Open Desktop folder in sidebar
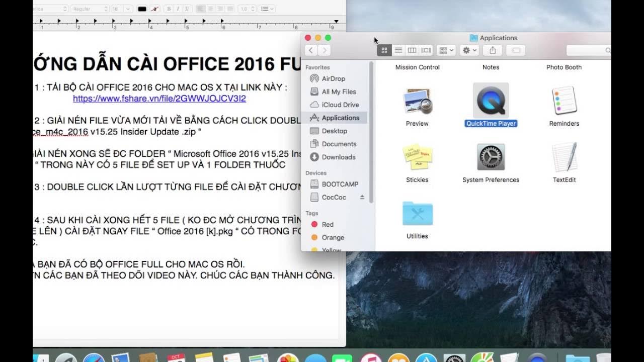The image size is (644, 362). point(334,131)
